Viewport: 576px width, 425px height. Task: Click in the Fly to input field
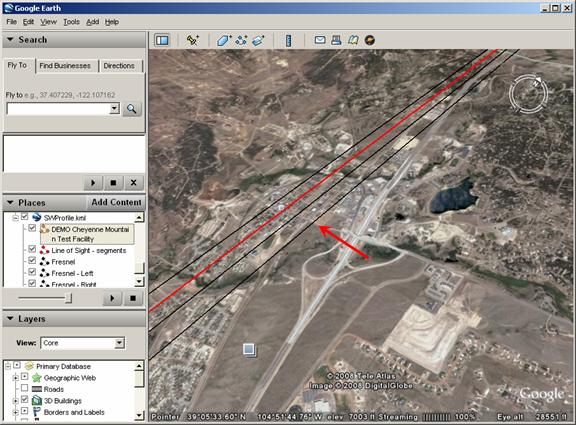[58, 109]
